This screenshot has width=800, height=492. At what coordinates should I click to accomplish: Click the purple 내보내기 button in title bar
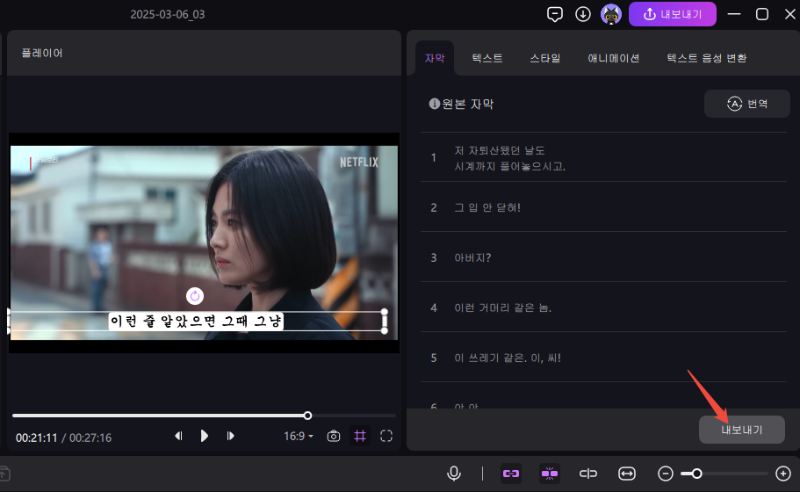[672, 14]
